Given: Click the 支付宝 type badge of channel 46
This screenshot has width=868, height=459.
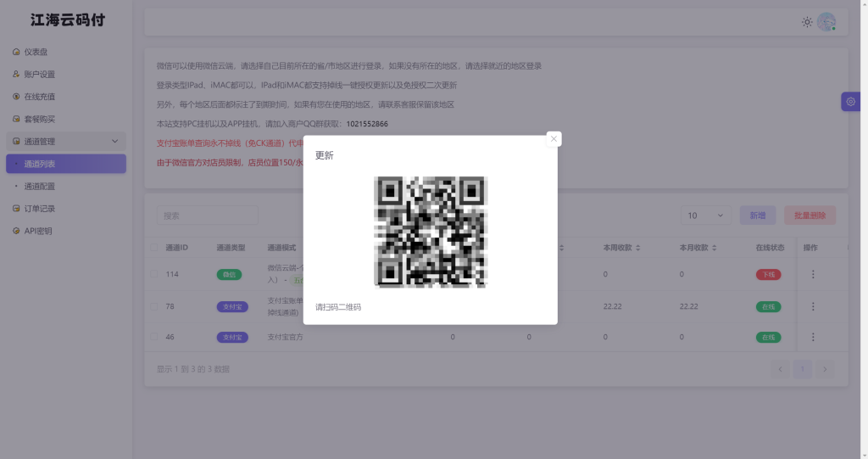Looking at the screenshot, I should (x=232, y=337).
